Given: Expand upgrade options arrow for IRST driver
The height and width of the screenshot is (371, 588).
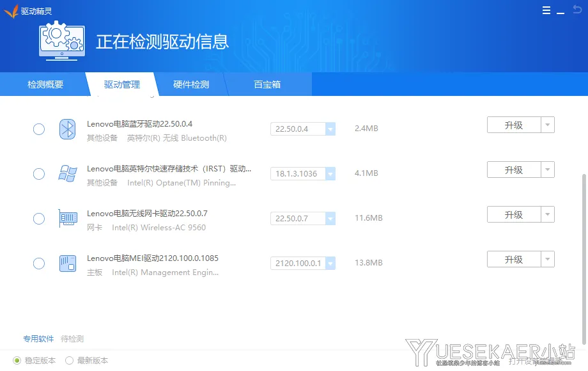Looking at the screenshot, I should [x=548, y=170].
